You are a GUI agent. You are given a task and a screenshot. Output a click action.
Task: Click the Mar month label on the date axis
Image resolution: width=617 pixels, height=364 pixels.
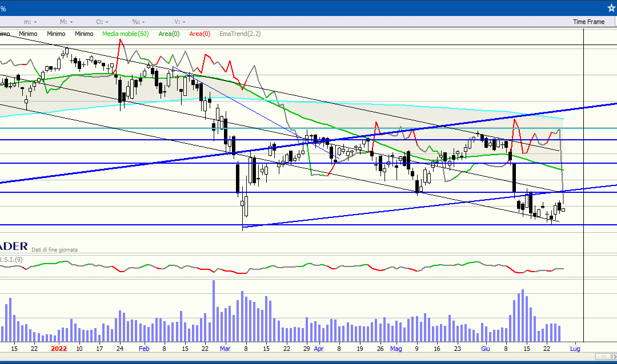pos(225,349)
